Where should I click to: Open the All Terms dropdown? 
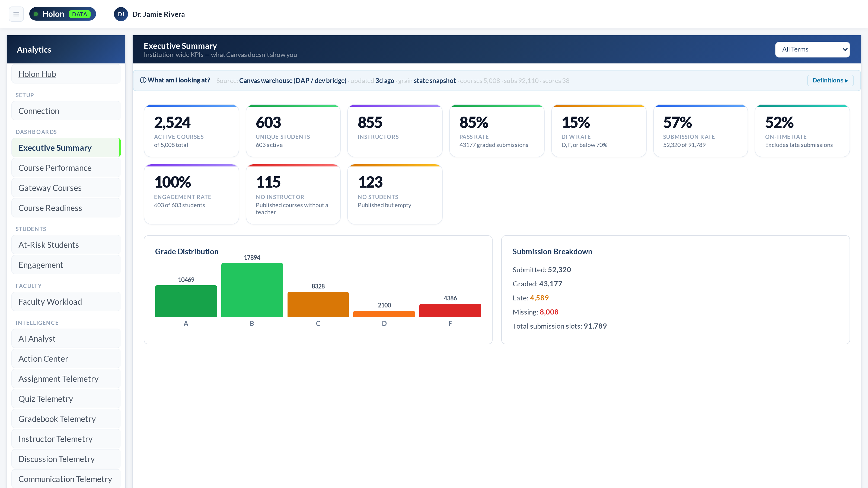pos(812,50)
